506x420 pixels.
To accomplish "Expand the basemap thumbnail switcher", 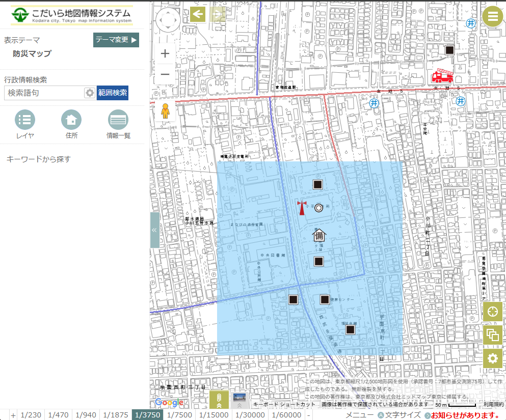I will click(239, 400).
